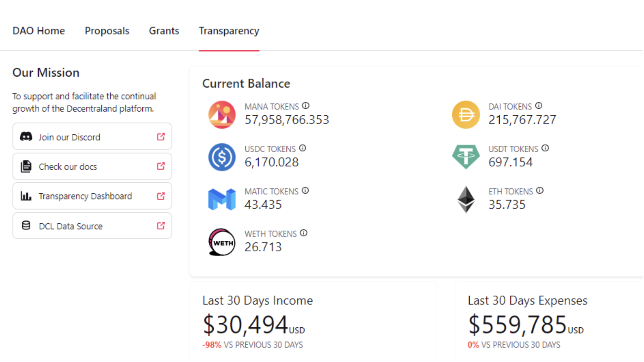The image size is (644, 362).
Task: Click info icon next to USDT TOKENS
Action: click(x=545, y=148)
